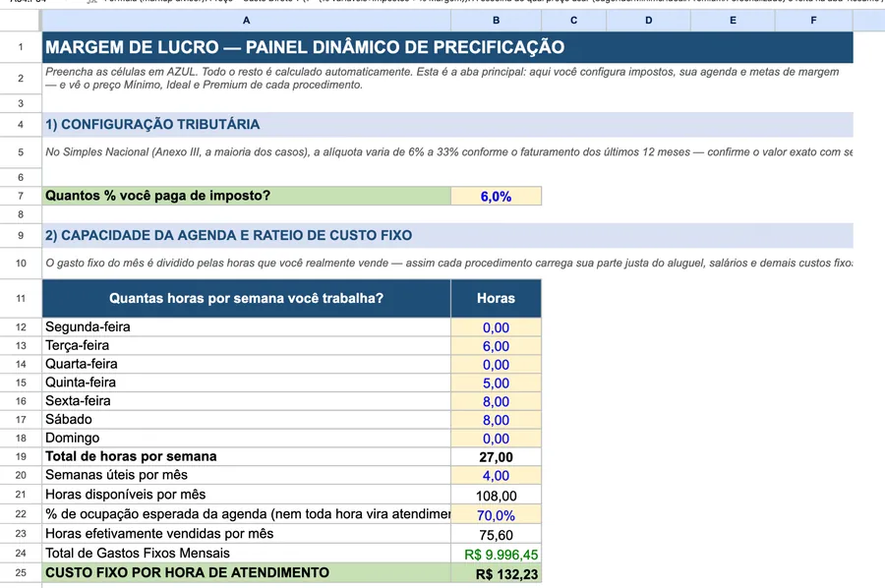Click the Segunda-feira hours cell

(x=496, y=327)
